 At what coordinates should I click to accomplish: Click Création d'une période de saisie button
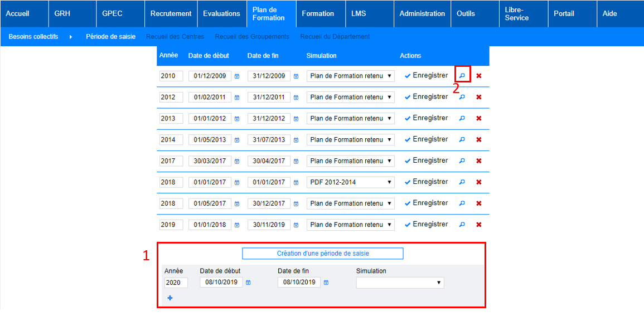tap(322, 254)
